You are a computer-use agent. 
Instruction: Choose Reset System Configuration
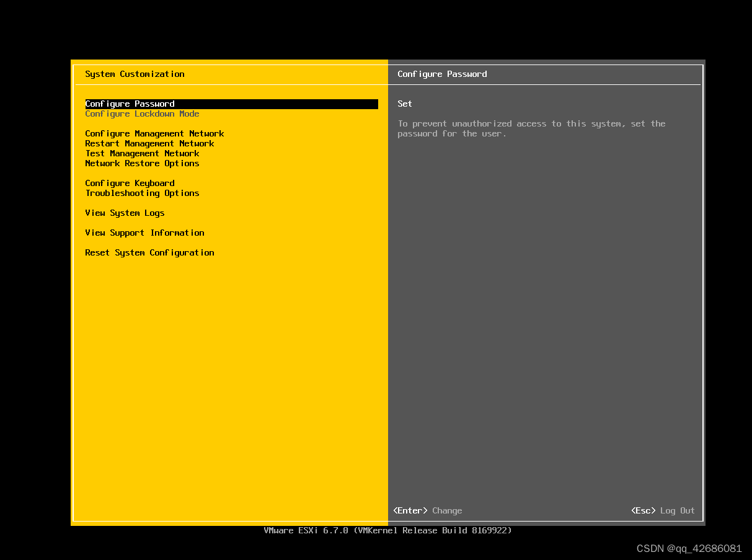coord(149,253)
